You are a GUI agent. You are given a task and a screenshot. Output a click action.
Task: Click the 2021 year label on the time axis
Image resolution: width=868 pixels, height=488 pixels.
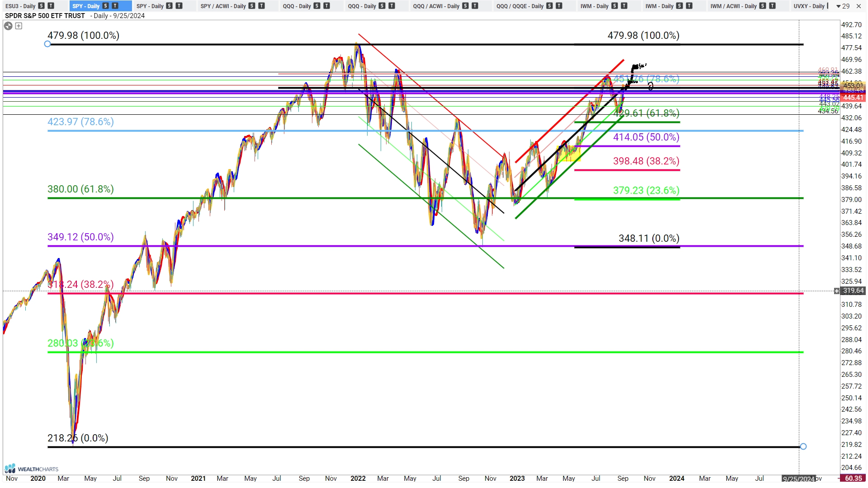coord(198,479)
